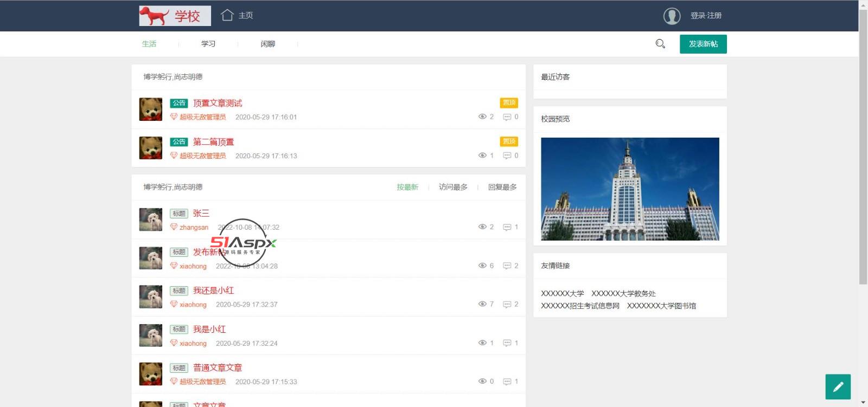Click the search magnifier icon
The image size is (868, 407).
tap(660, 44)
